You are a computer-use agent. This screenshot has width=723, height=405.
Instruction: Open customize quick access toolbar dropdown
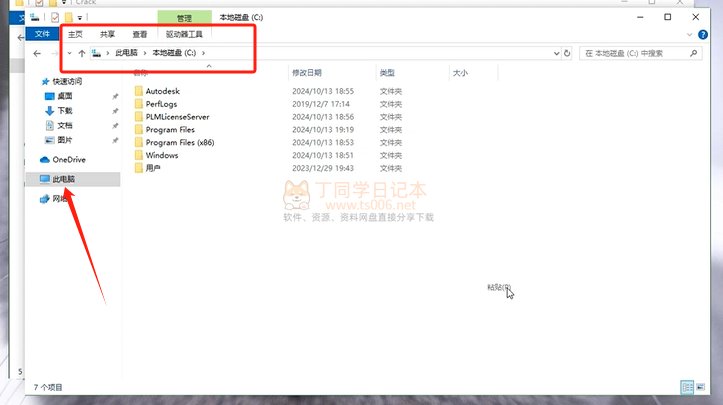[80, 18]
